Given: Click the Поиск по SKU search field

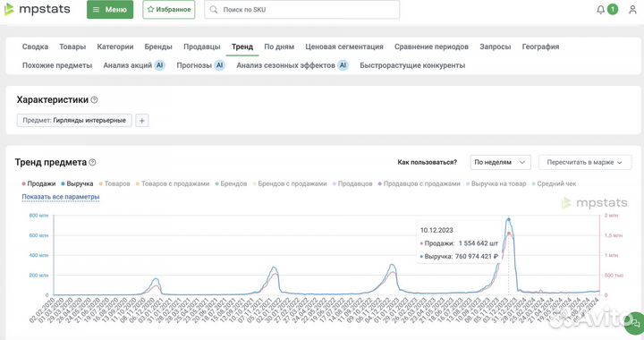Looking at the screenshot, I should click(x=302, y=10).
